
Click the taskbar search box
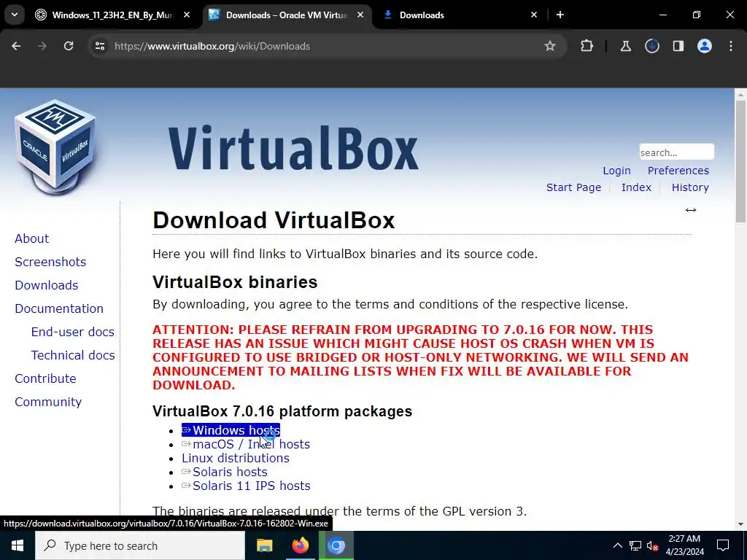[x=140, y=545]
